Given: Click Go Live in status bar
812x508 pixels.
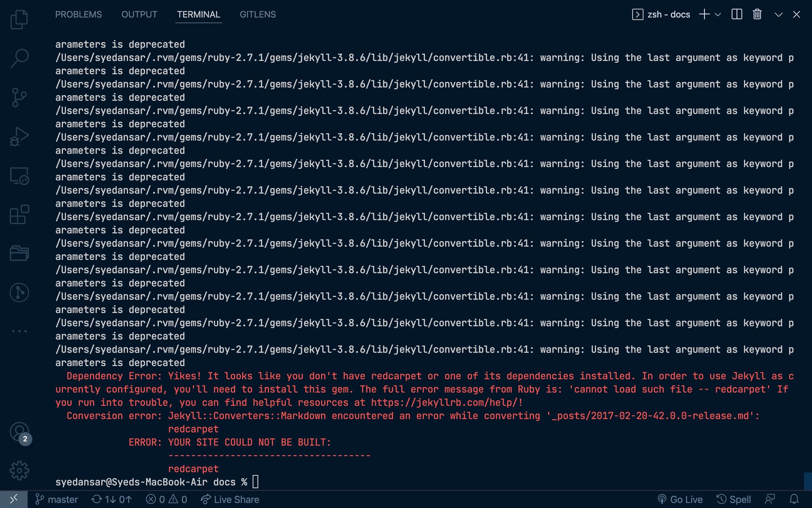Looking at the screenshot, I should (x=680, y=500).
